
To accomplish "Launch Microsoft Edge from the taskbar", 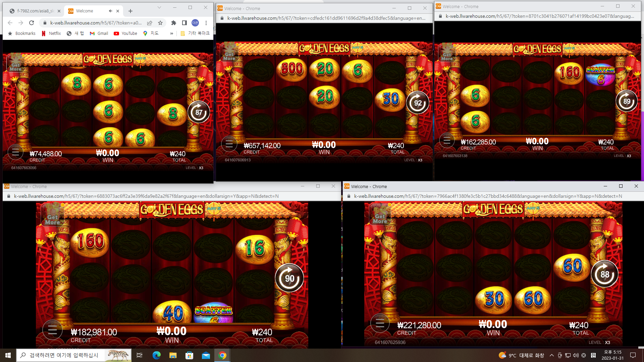I will click(156, 355).
